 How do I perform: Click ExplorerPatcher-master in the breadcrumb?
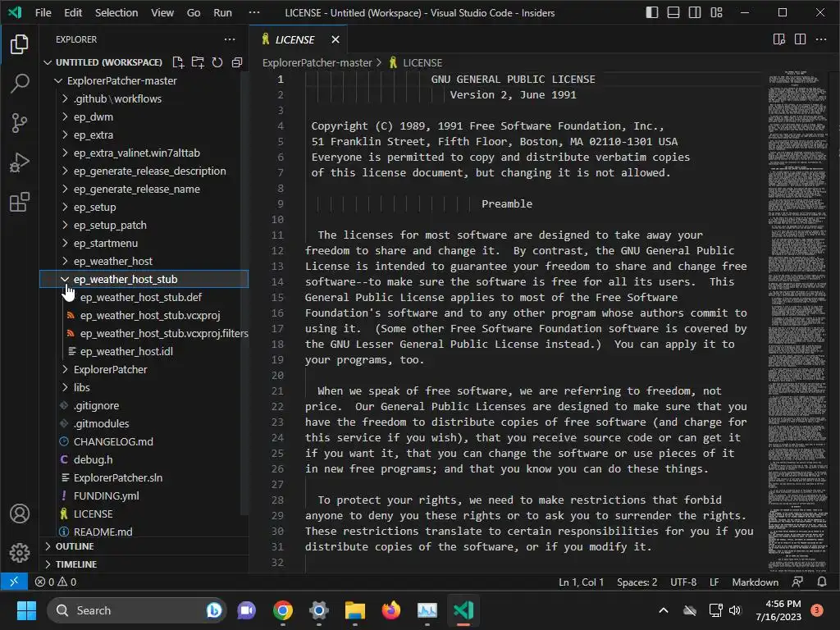[x=317, y=62]
